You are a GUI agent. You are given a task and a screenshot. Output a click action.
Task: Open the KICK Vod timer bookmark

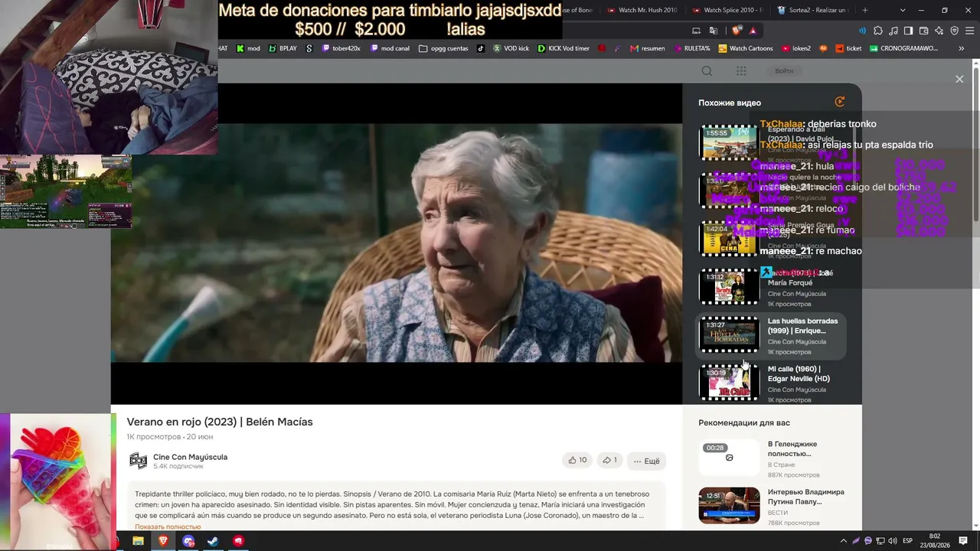(563, 48)
